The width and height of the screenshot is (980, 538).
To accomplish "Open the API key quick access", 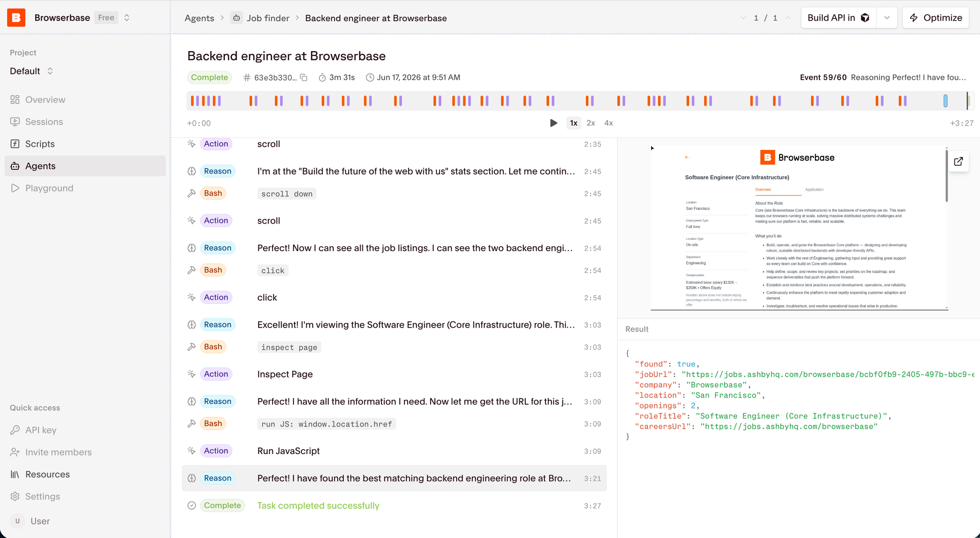I will 85,430.
